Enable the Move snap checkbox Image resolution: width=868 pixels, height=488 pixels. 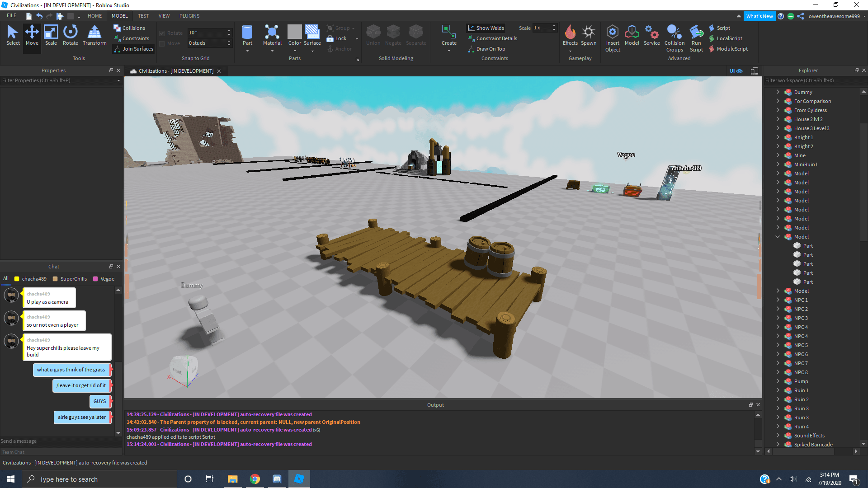pos(162,43)
